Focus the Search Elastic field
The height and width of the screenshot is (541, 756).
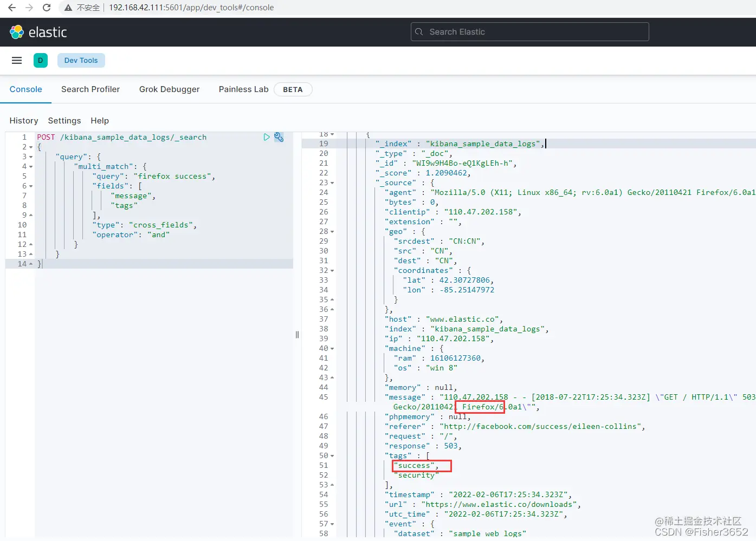[x=530, y=32]
